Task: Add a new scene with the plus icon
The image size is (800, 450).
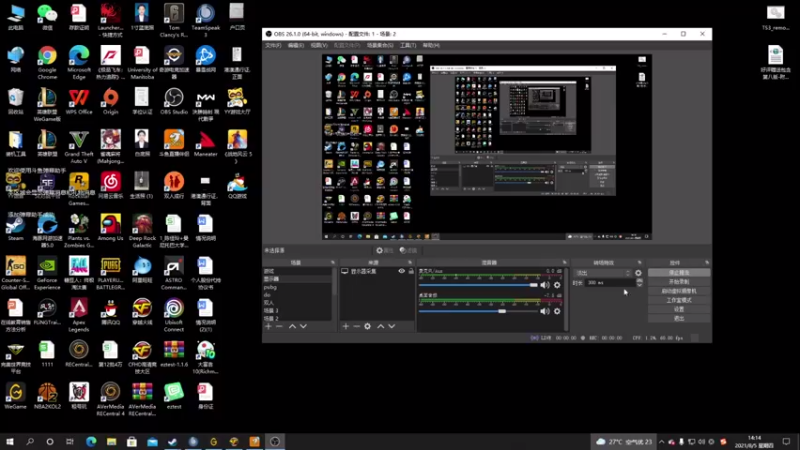Action: [268, 326]
